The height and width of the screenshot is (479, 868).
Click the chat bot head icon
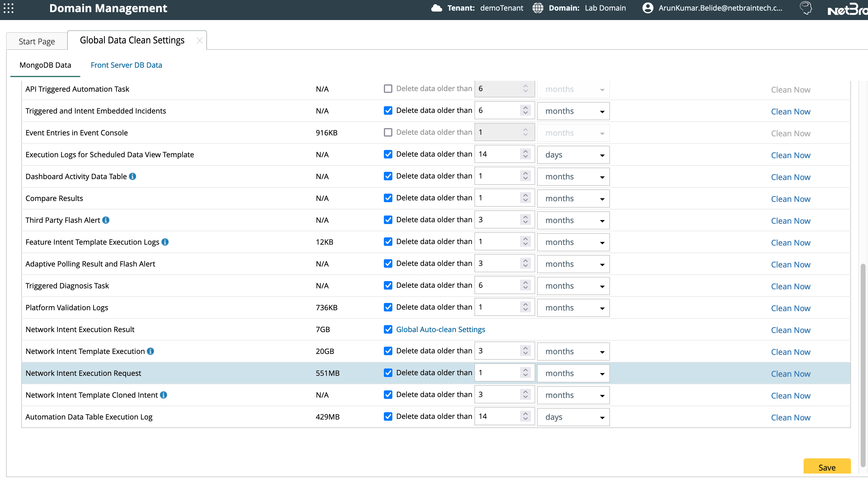(806, 8)
